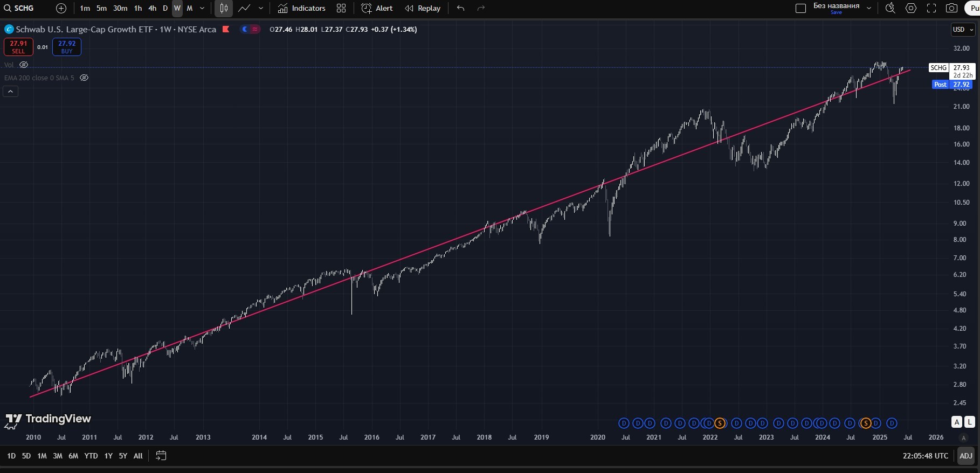The height and width of the screenshot is (473, 980).
Task: Click the extended hours moon indicator
Action: point(245,29)
